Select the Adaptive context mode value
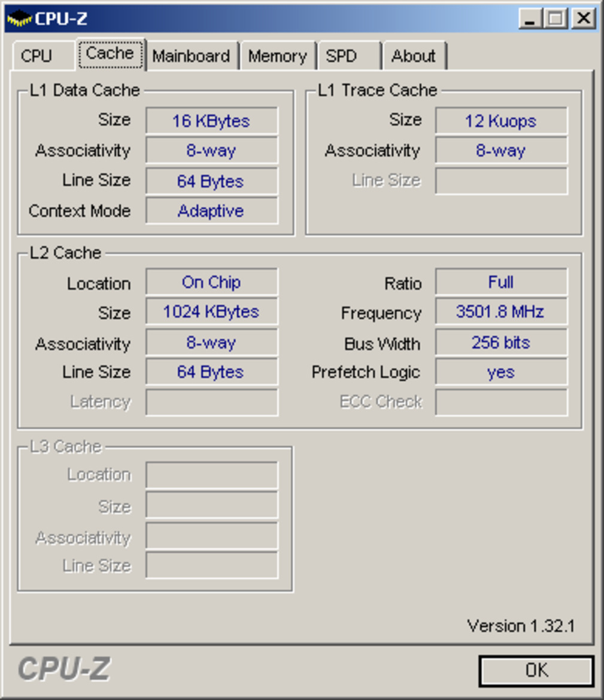This screenshot has width=604, height=700. click(x=211, y=211)
